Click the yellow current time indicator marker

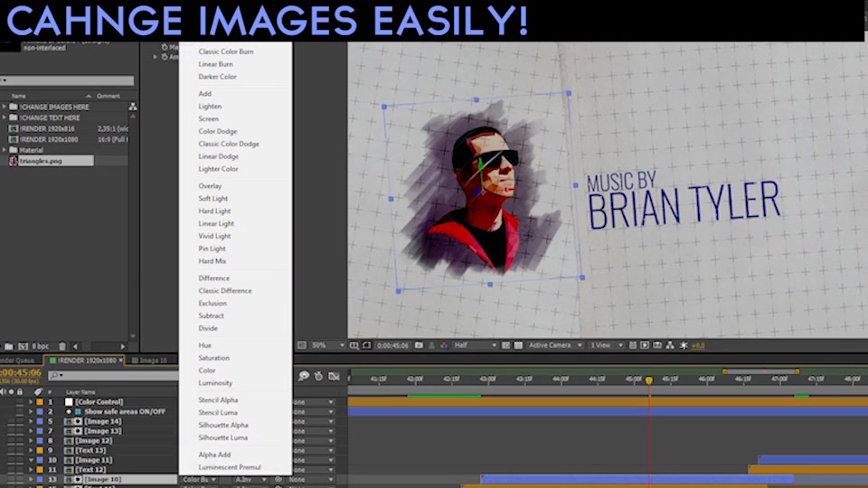(649, 380)
